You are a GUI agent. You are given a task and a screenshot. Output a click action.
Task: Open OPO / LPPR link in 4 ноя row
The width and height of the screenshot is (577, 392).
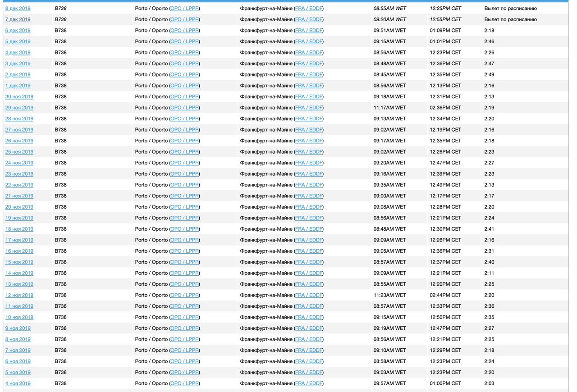[184, 384]
